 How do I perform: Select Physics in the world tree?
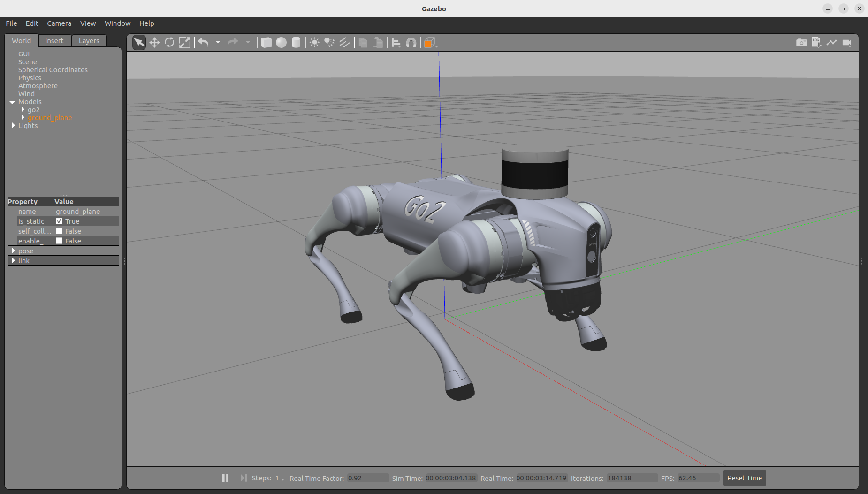pos(30,78)
